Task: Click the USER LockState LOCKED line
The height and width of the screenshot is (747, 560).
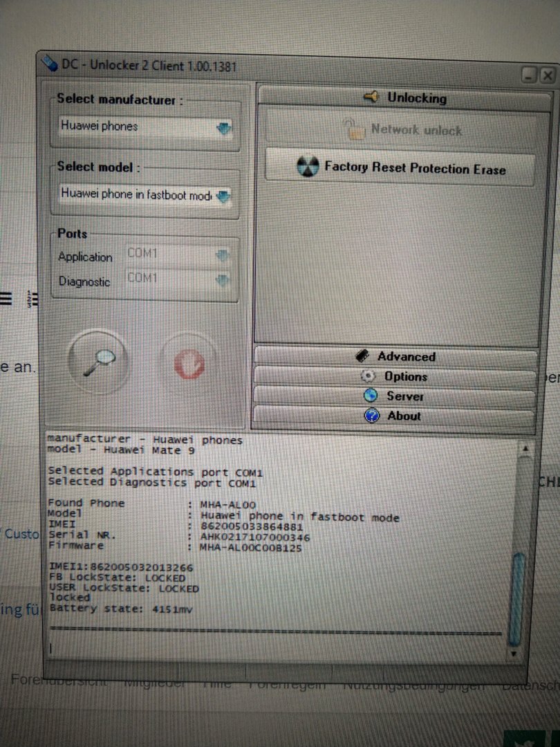Action: point(124,589)
